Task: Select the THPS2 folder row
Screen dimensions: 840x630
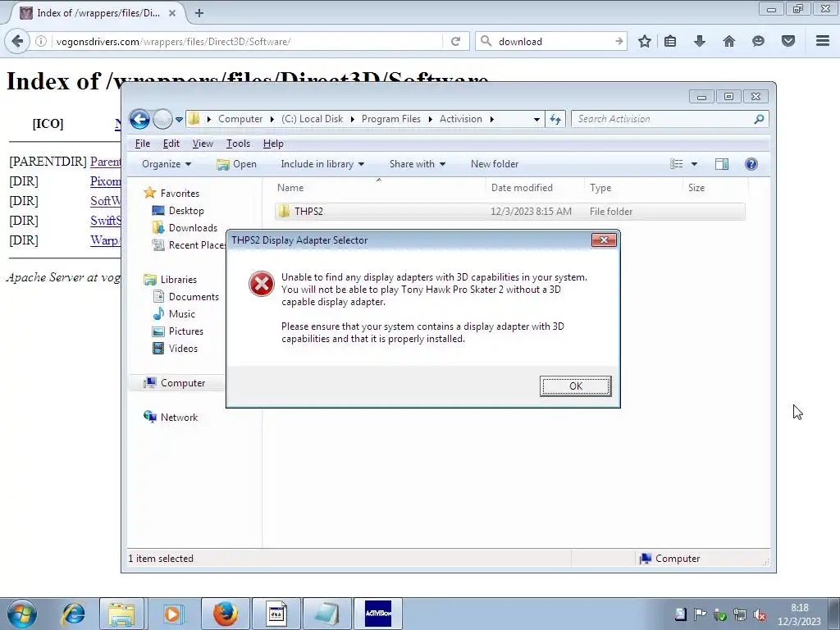Action: (x=509, y=212)
